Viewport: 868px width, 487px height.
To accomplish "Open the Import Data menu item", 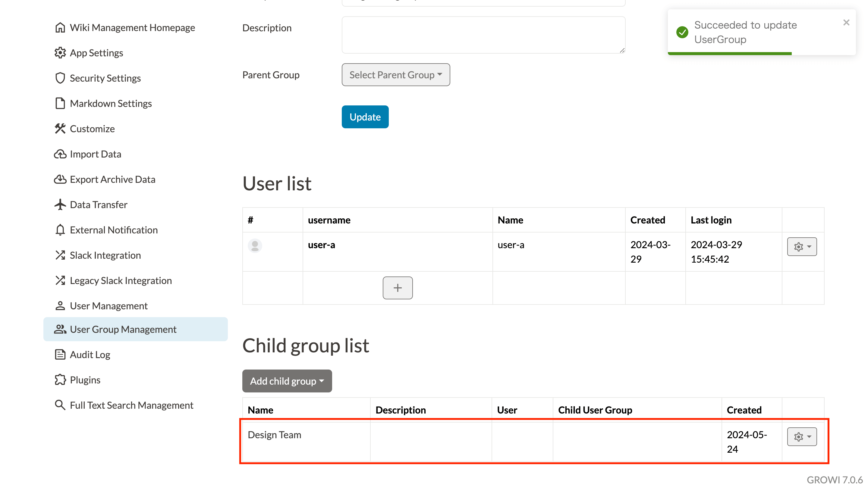I will pos(95,154).
